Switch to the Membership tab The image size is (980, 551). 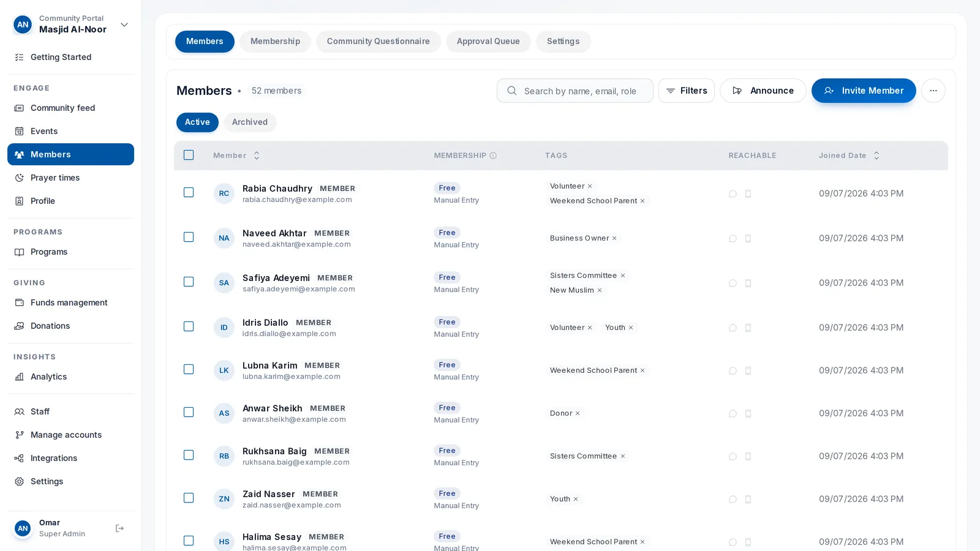coord(275,41)
